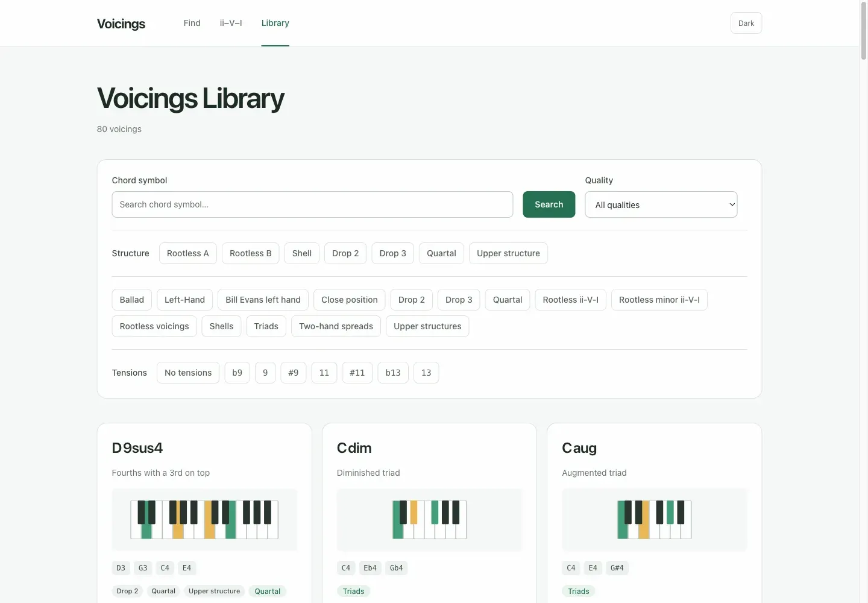Toggle the #11 tension filter
The width and height of the screenshot is (868, 603).
coord(357,373)
